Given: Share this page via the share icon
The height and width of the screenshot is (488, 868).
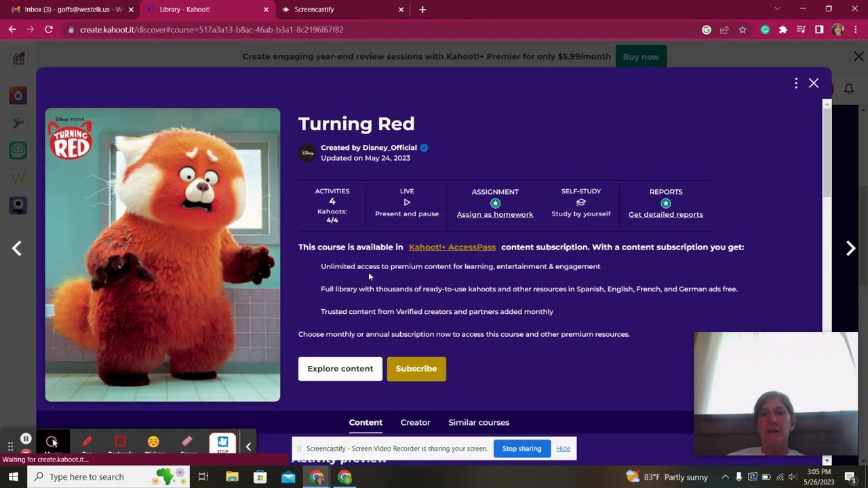Looking at the screenshot, I should pyautogui.click(x=724, y=30).
